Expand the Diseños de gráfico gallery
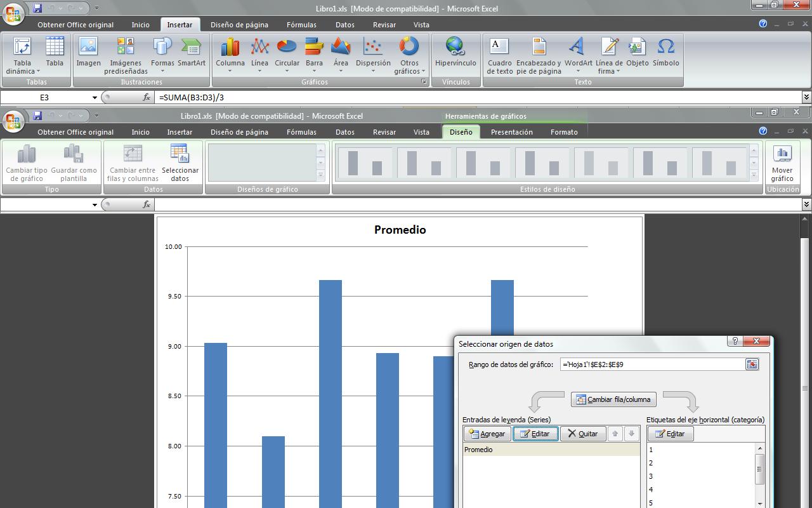Viewport: 812px width, 508px height. [x=320, y=175]
